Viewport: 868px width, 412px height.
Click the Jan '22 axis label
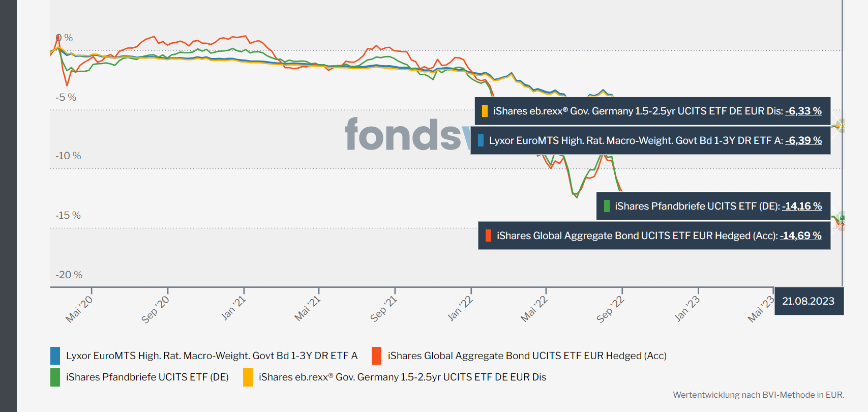pyautogui.click(x=460, y=308)
